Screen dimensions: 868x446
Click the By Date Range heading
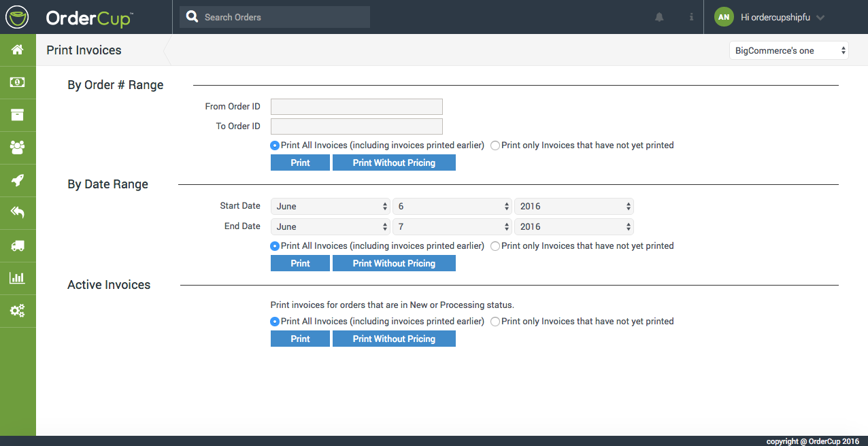tap(107, 184)
